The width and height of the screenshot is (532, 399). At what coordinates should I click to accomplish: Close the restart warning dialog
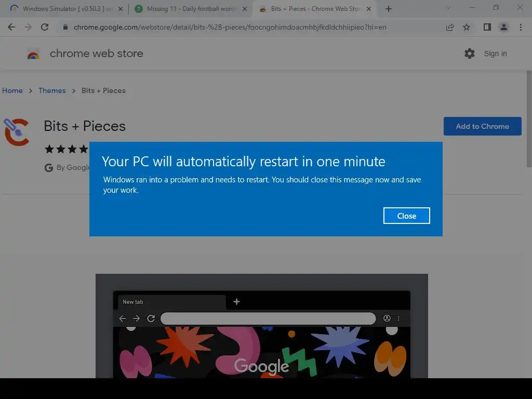click(x=406, y=216)
